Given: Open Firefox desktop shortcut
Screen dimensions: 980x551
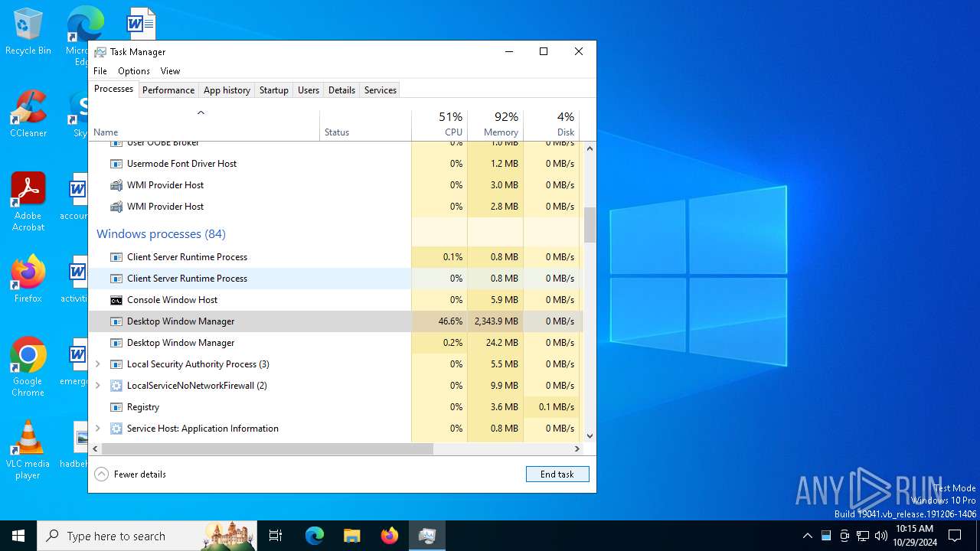Looking at the screenshot, I should coord(28,279).
